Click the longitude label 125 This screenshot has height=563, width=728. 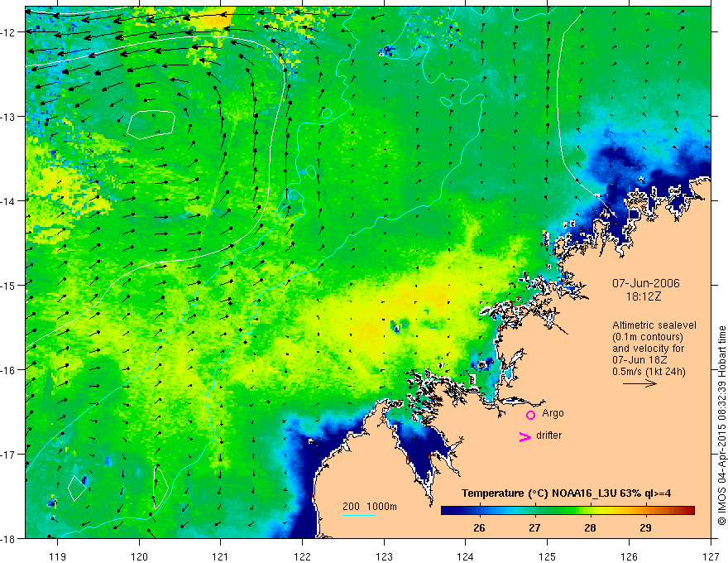coord(548,556)
